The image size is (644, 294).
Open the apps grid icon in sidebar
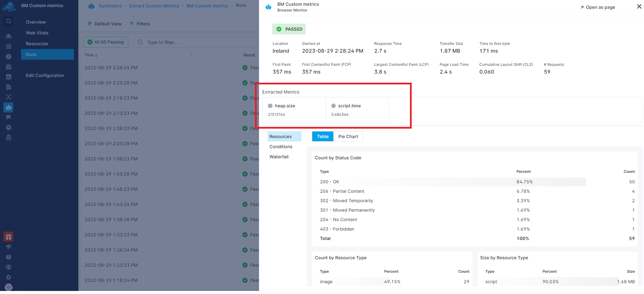pos(9,46)
